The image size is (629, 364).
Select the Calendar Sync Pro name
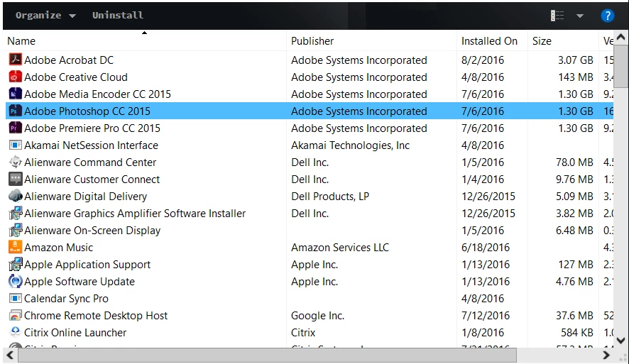click(66, 299)
